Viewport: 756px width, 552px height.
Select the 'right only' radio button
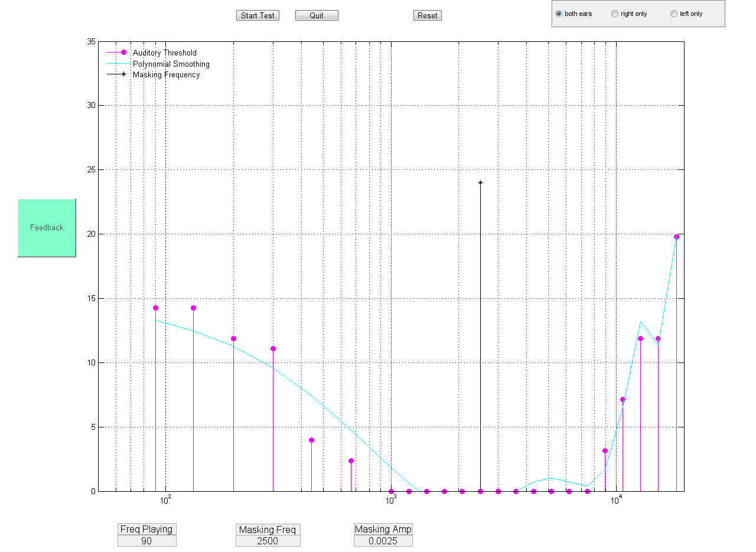point(614,14)
